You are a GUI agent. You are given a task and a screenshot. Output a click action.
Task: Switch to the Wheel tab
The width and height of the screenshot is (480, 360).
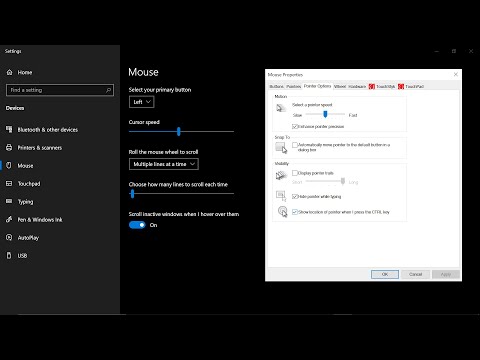point(340,86)
